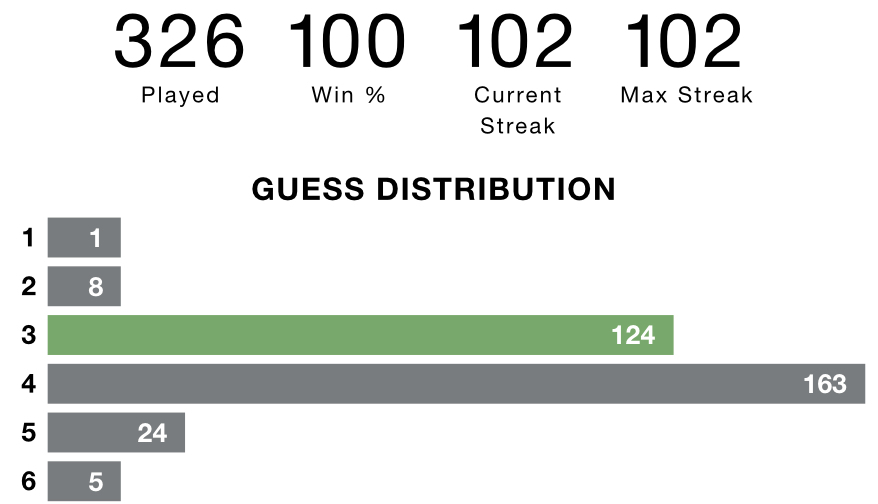Viewport: 878px width, 504px height.
Task: Click the green bar showing 124
Action: [361, 335]
